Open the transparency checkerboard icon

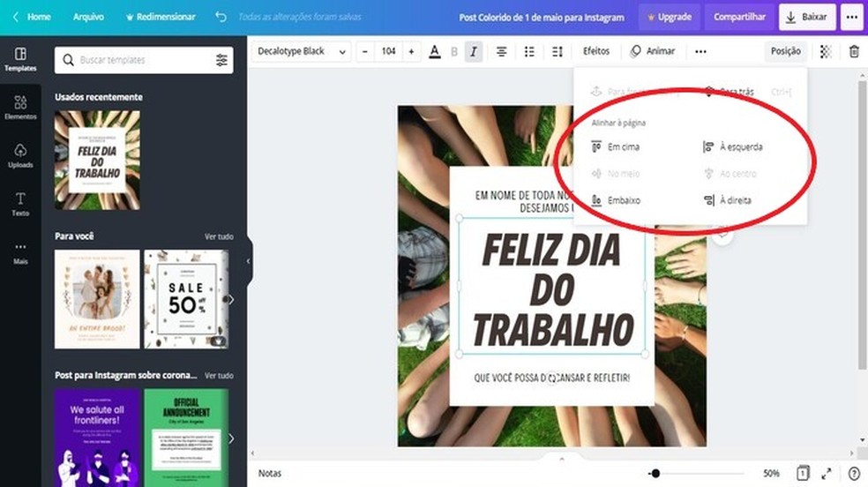(826, 52)
